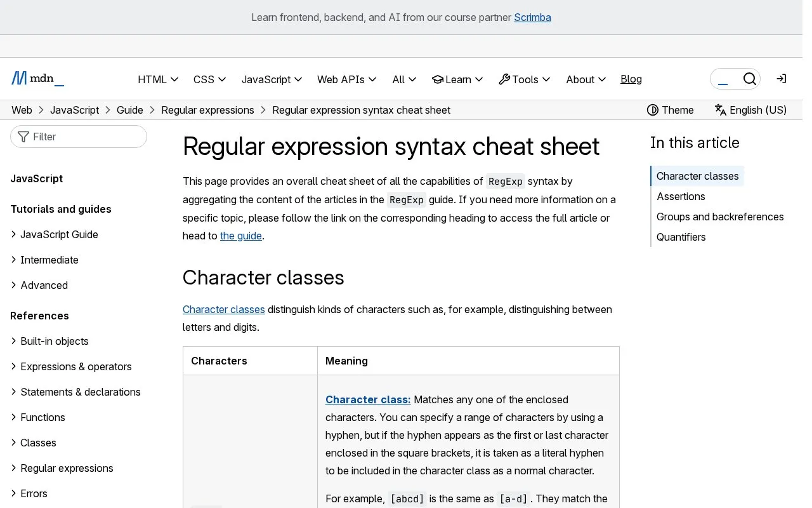Click the filter funnel icon in sidebar

(x=23, y=137)
